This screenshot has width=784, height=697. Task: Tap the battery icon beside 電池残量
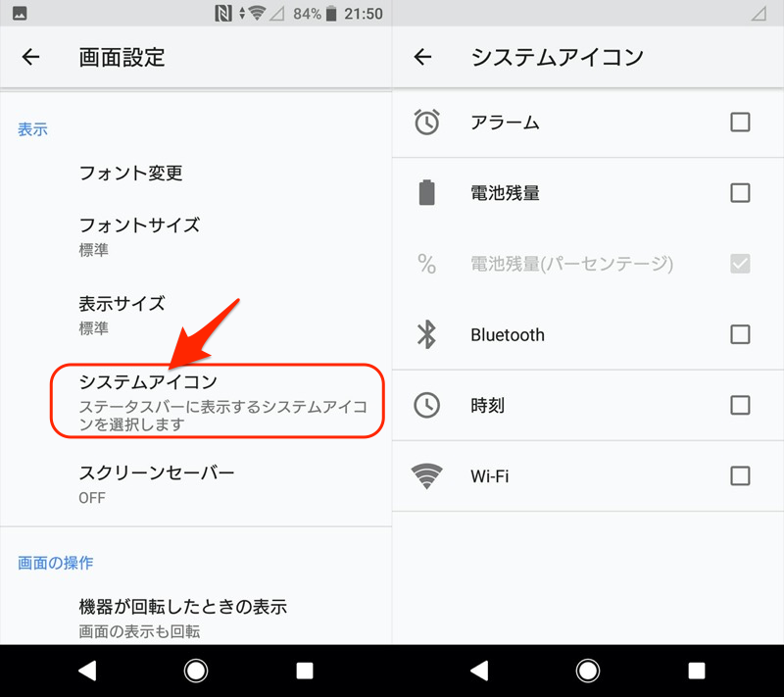pos(426,193)
